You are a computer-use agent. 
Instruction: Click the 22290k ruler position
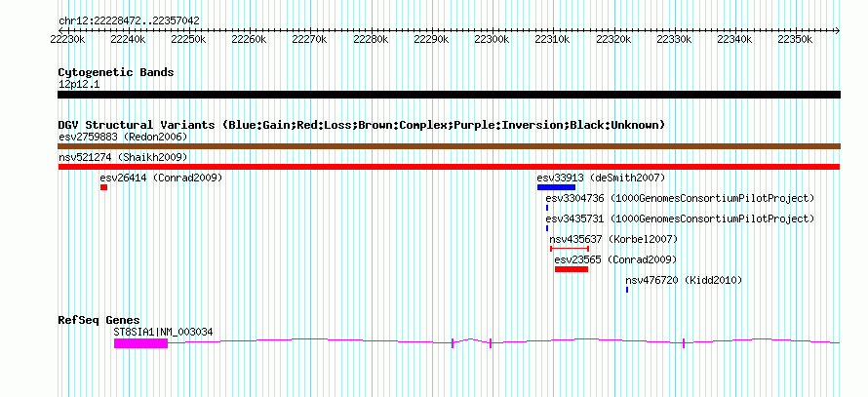pyautogui.click(x=431, y=39)
